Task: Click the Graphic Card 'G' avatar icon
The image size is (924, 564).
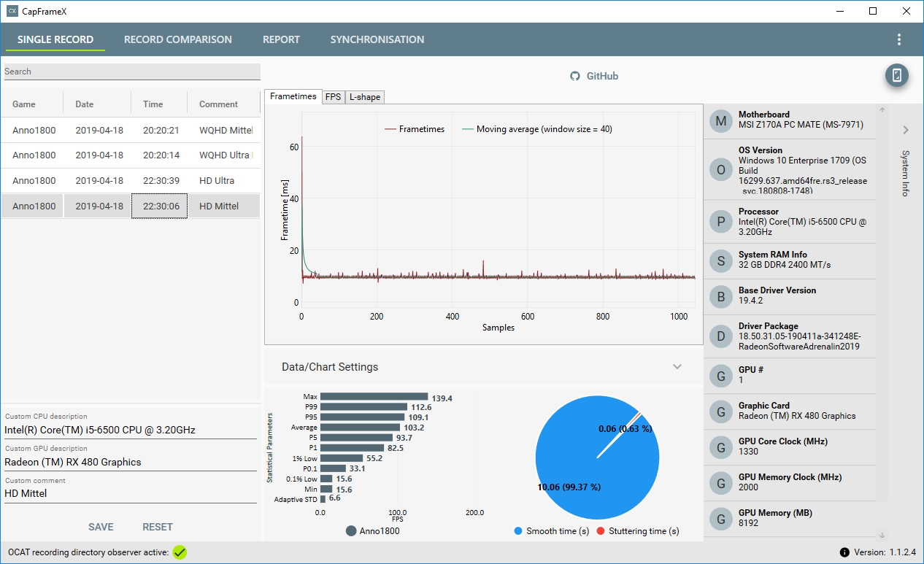Action: [721, 412]
